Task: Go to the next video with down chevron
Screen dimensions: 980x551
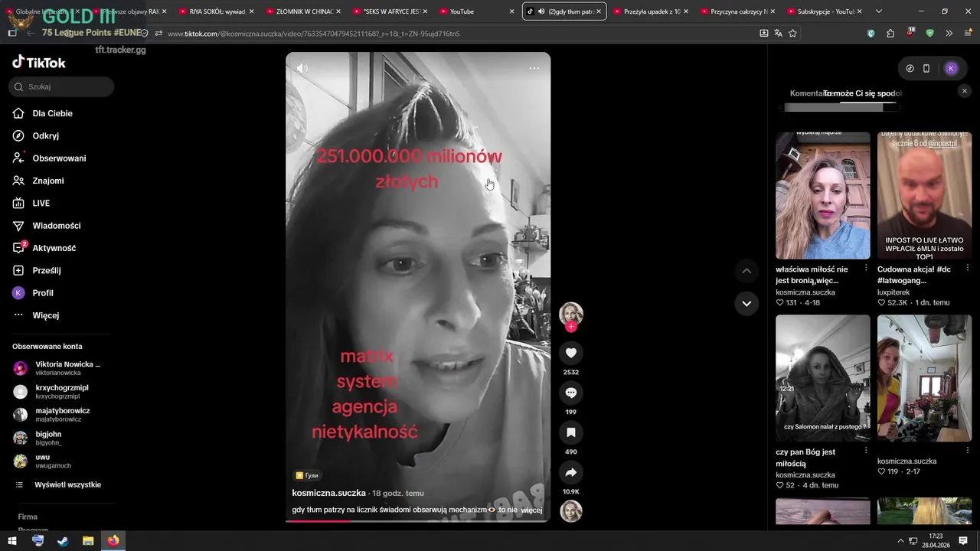Action: [746, 304]
